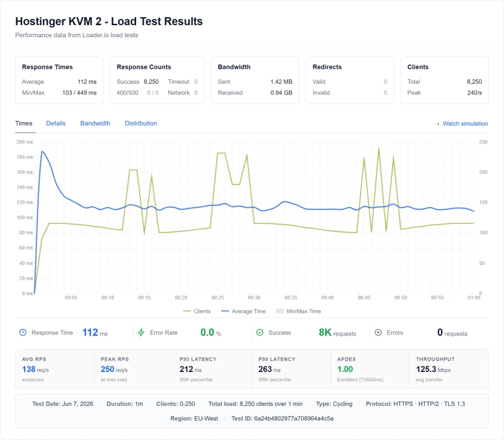Image resolution: width=504 pixels, height=440 pixels.
Task: Click the Total 8,250 clients value
Action: click(474, 82)
